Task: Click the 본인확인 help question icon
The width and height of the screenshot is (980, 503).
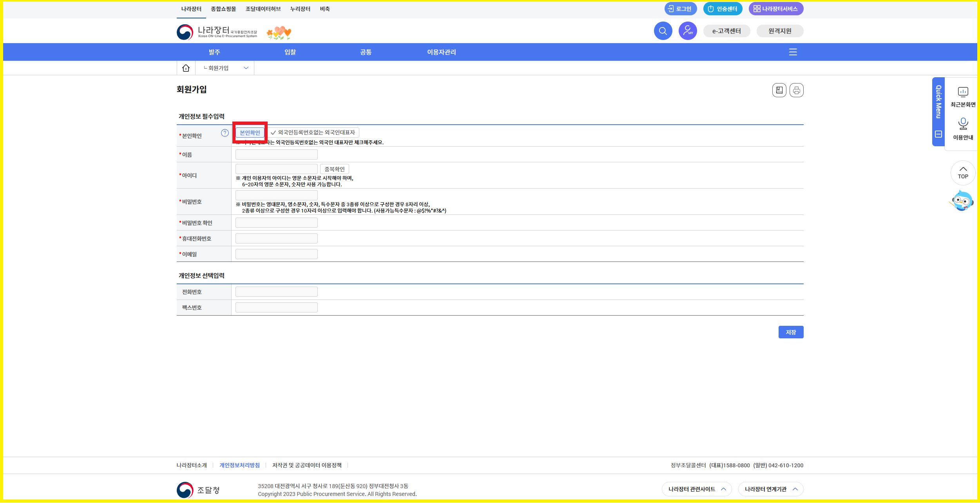Action: click(x=225, y=133)
